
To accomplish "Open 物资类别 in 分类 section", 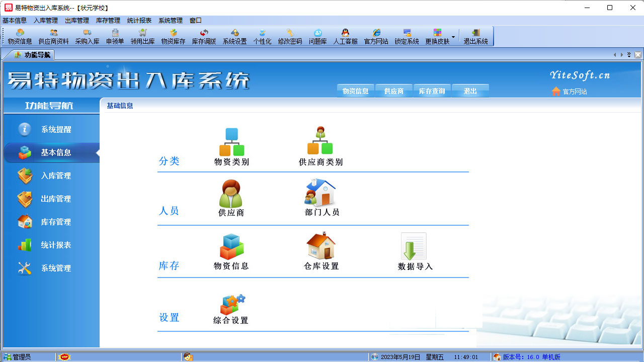I will tap(231, 146).
